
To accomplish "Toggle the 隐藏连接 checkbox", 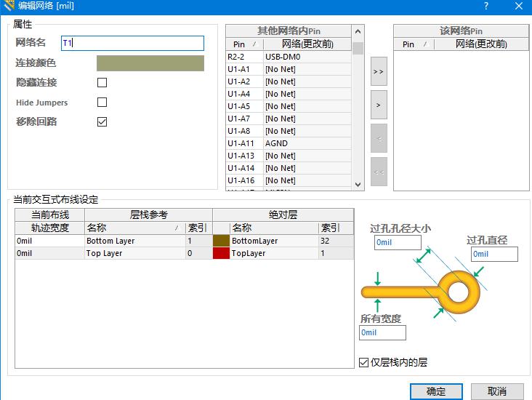I will [102, 83].
